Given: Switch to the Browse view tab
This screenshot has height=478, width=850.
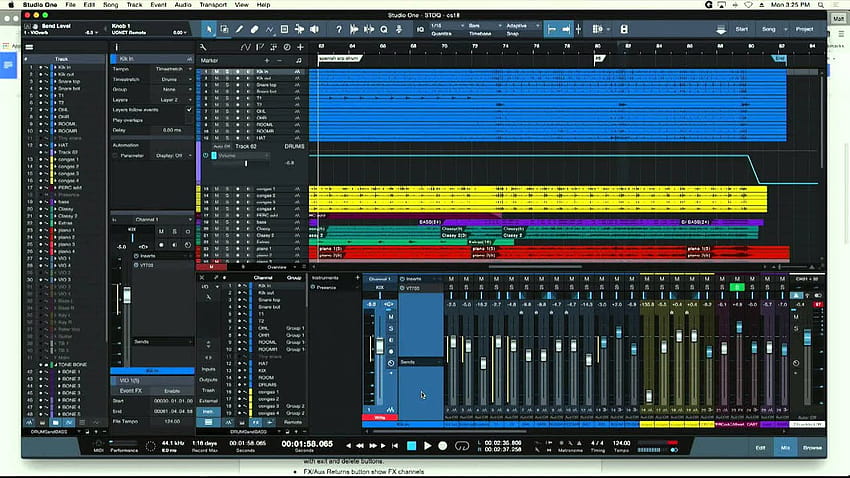Looking at the screenshot, I should (x=812, y=448).
